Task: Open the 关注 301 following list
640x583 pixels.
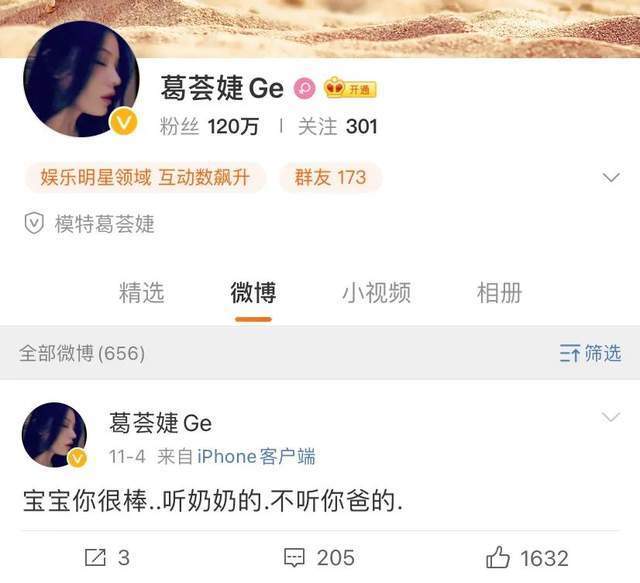Action: (338, 127)
